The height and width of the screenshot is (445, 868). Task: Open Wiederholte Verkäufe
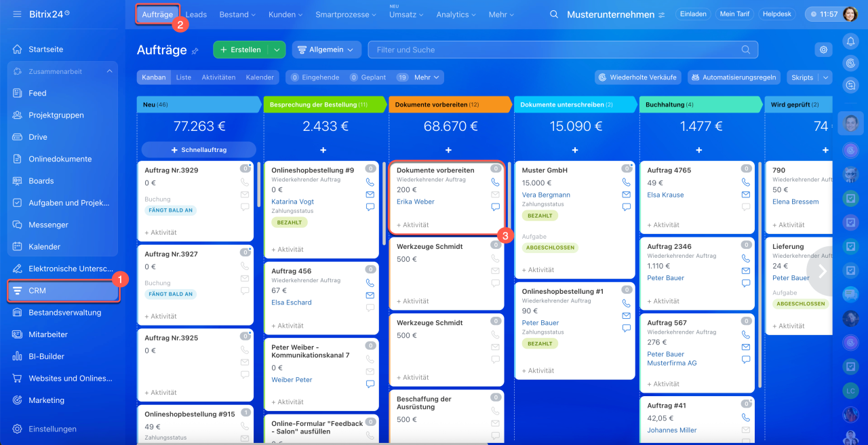(637, 77)
